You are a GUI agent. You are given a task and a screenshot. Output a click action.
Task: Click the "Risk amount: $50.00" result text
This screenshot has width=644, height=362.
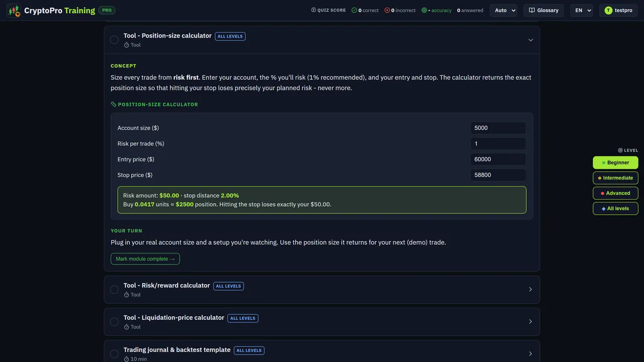point(151,196)
